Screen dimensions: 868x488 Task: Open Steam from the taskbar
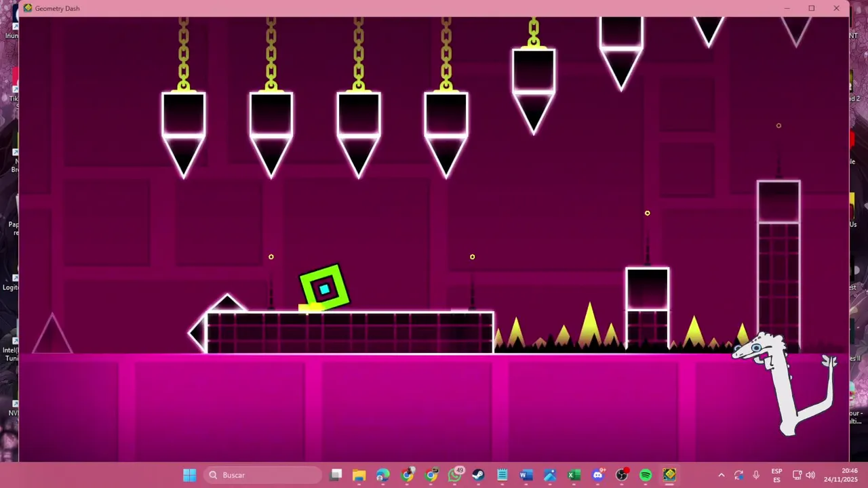[x=478, y=475]
